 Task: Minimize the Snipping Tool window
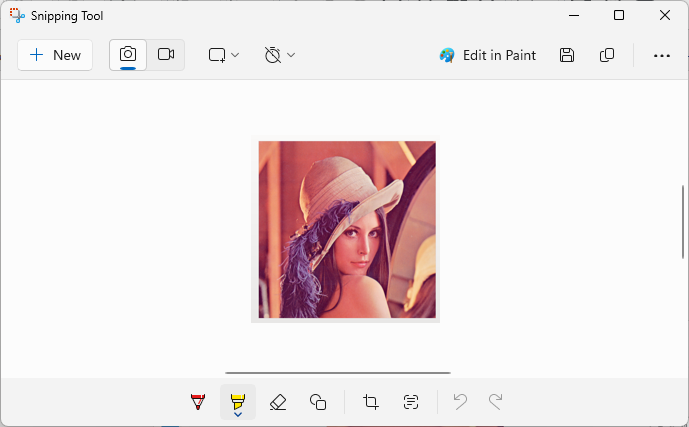tap(574, 15)
